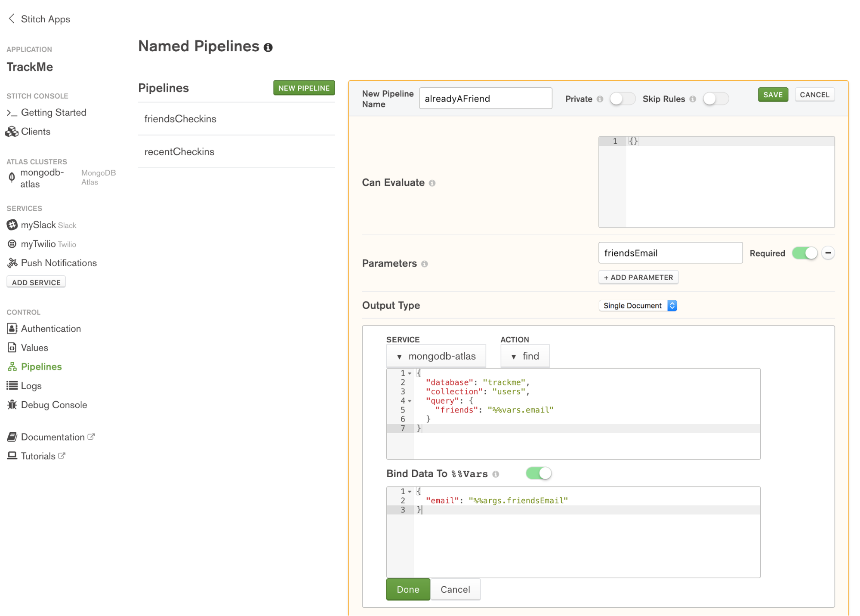Open the Clients section via its icon
Screen dimensions: 860x616
click(12, 131)
